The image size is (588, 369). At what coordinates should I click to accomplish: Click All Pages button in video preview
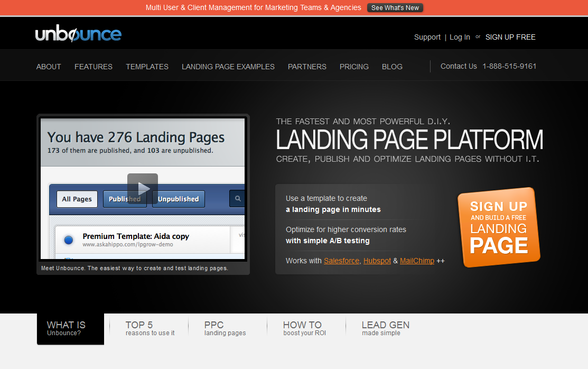77,199
